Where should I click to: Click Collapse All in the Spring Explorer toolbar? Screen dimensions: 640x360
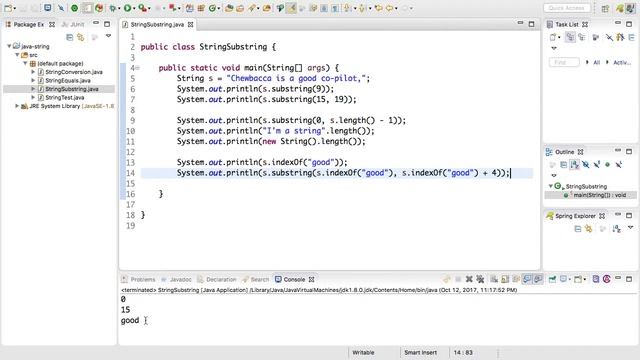(578, 229)
